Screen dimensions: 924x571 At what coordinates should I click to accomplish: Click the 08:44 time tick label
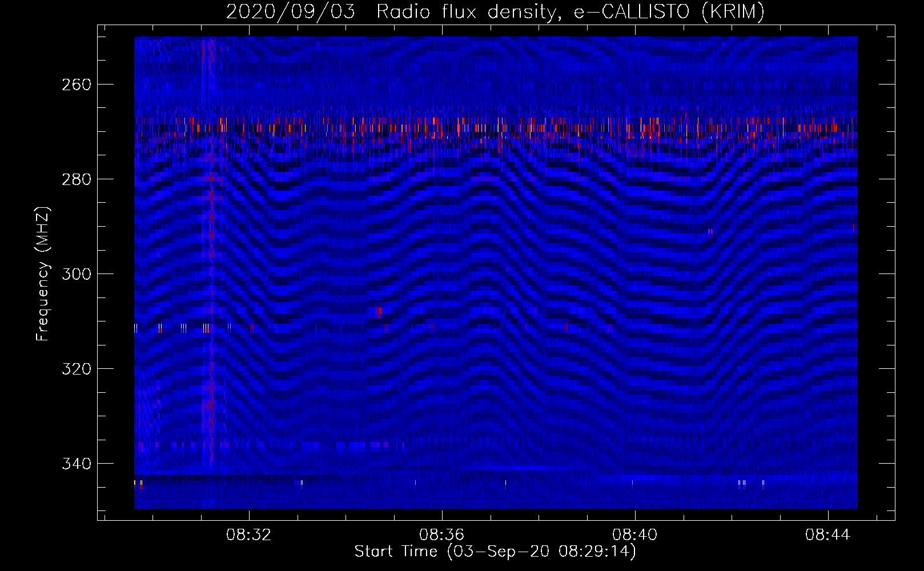pyautogui.click(x=827, y=535)
